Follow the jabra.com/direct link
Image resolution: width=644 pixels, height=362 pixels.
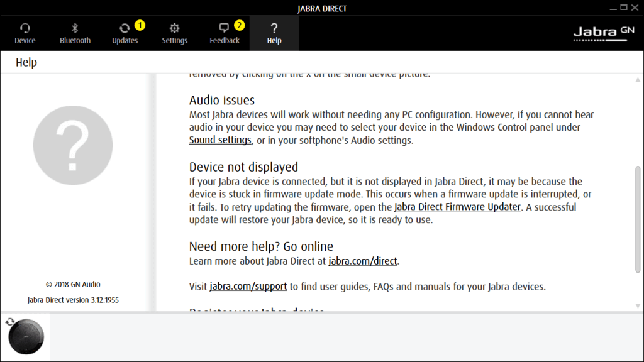tap(363, 261)
